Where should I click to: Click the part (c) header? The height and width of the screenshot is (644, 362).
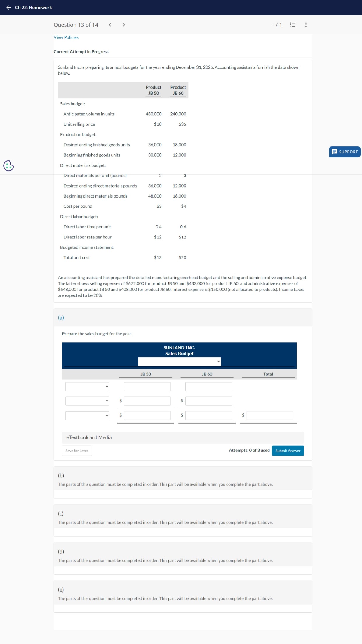(183, 516)
